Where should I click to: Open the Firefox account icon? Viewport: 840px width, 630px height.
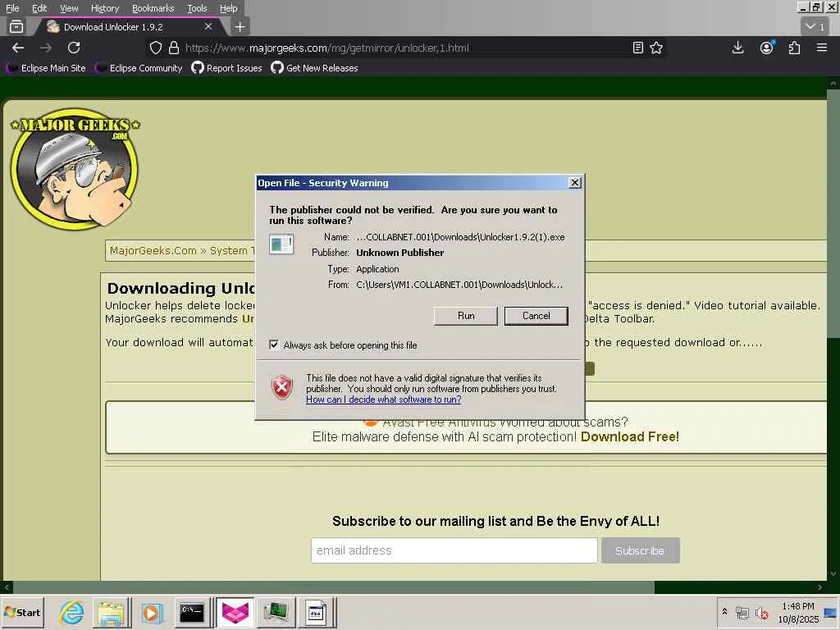tap(767, 48)
